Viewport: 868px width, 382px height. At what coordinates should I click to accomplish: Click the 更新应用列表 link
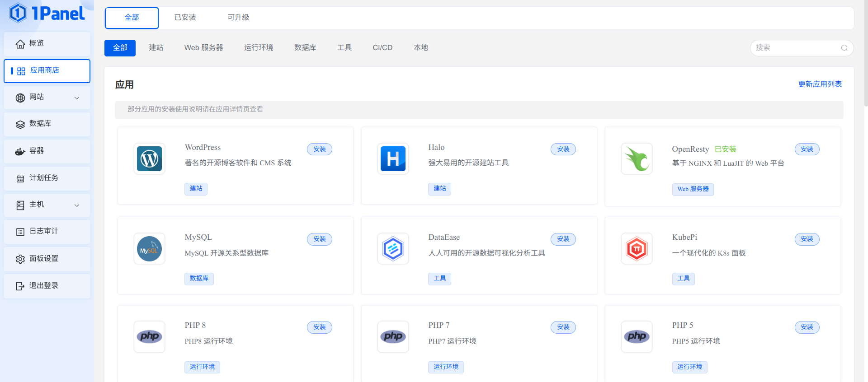820,84
